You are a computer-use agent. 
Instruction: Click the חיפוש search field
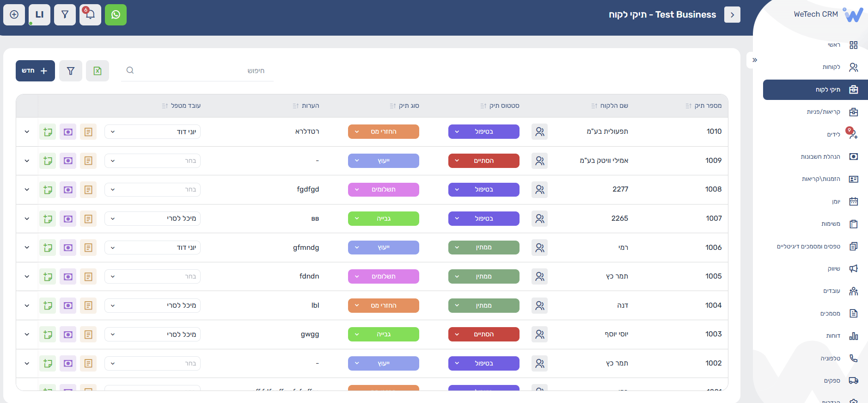(199, 71)
